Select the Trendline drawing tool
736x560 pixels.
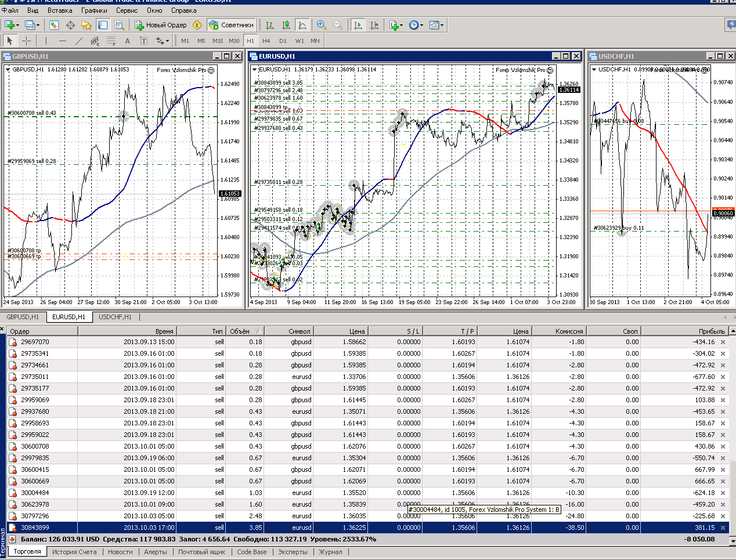(78, 41)
